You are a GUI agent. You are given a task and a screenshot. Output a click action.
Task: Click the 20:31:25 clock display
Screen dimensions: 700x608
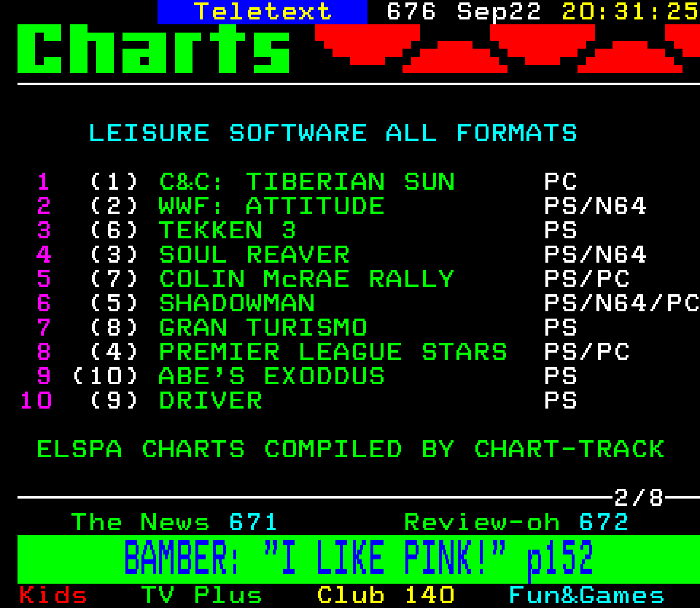(630, 12)
